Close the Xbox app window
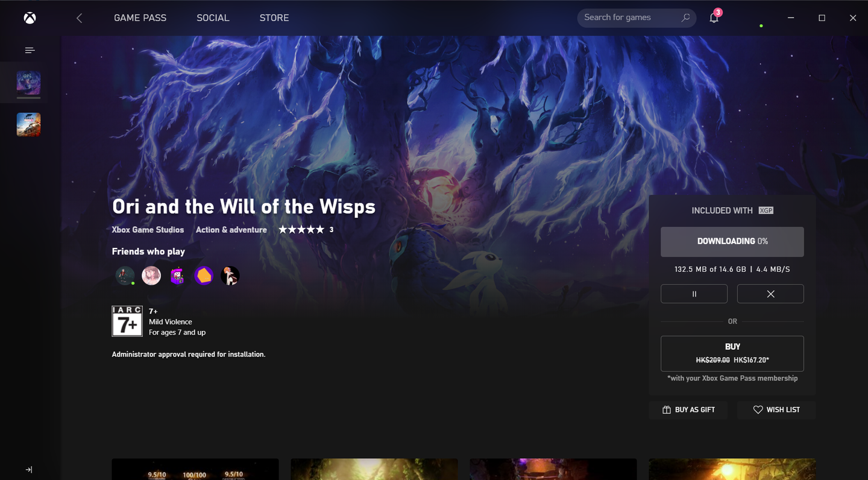This screenshot has height=480, width=868. (853, 18)
